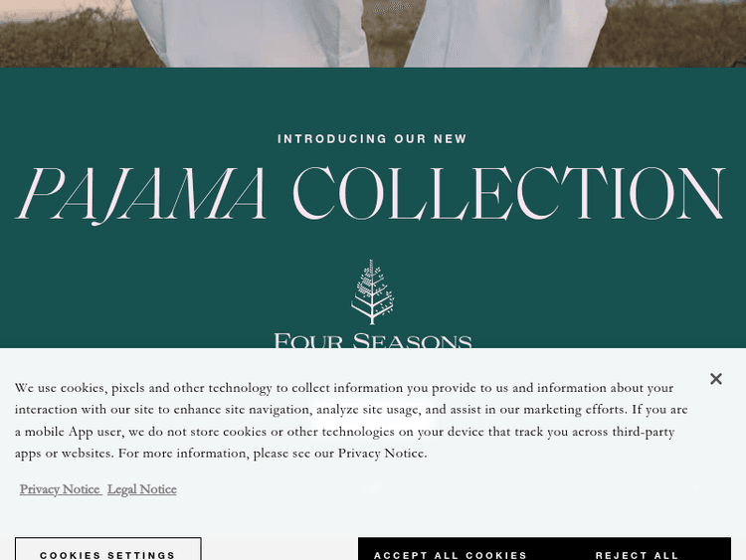Open Cookies Settings
746x560 pixels.
point(108,549)
